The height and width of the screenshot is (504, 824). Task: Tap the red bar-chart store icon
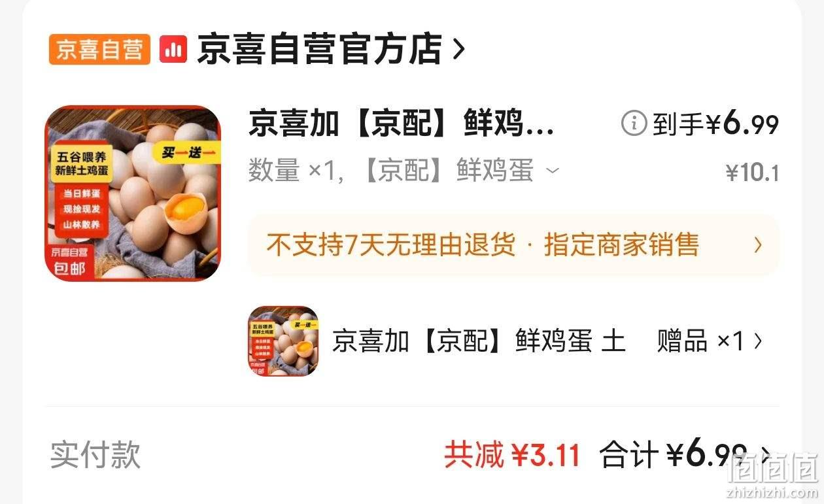173,50
